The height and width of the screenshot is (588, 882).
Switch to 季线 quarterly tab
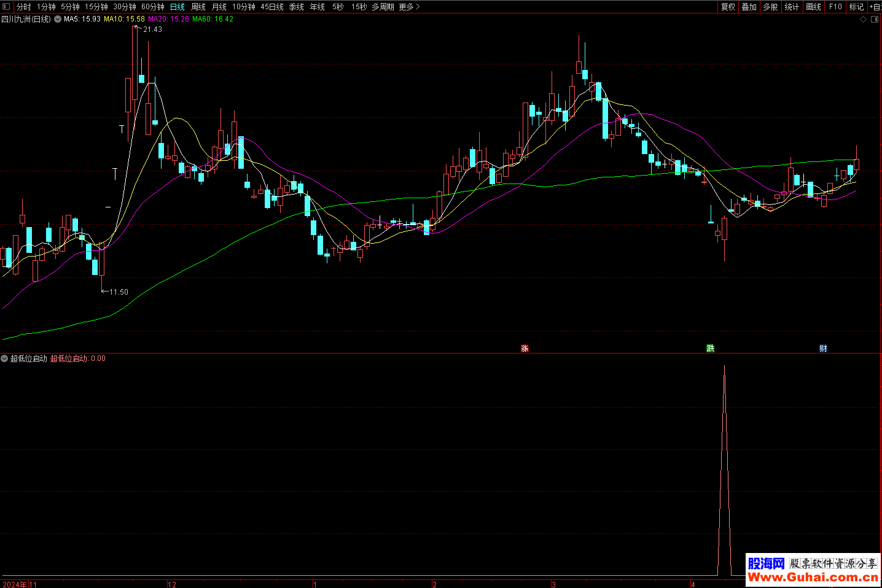click(x=297, y=7)
